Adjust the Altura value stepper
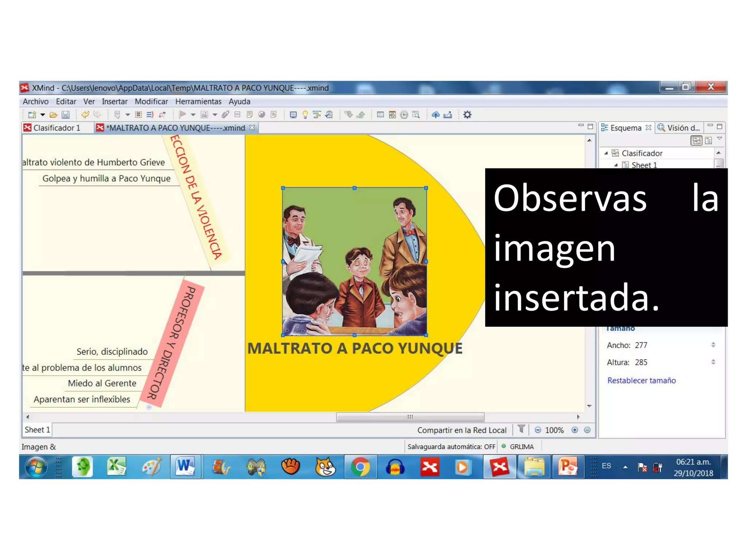Image resolution: width=747 pixels, height=560 pixels. point(713,362)
